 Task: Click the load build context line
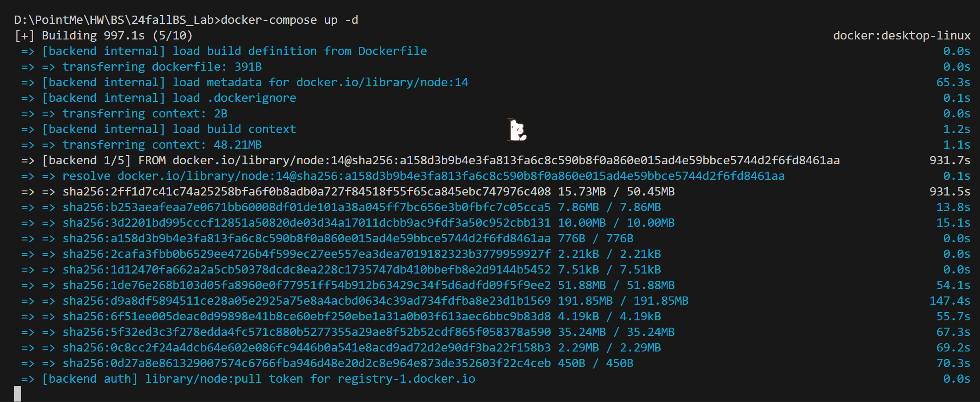(x=234, y=129)
